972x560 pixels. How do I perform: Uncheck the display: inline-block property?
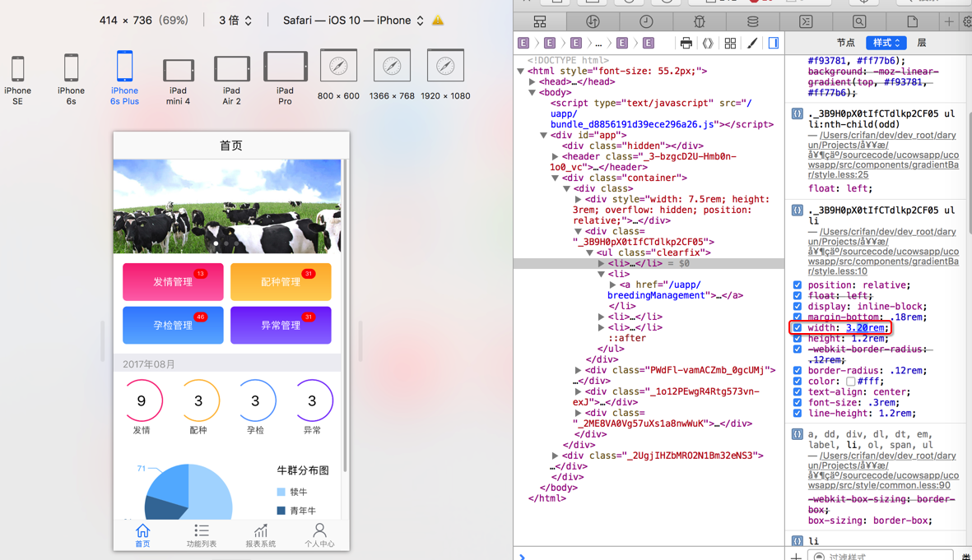[x=798, y=307]
